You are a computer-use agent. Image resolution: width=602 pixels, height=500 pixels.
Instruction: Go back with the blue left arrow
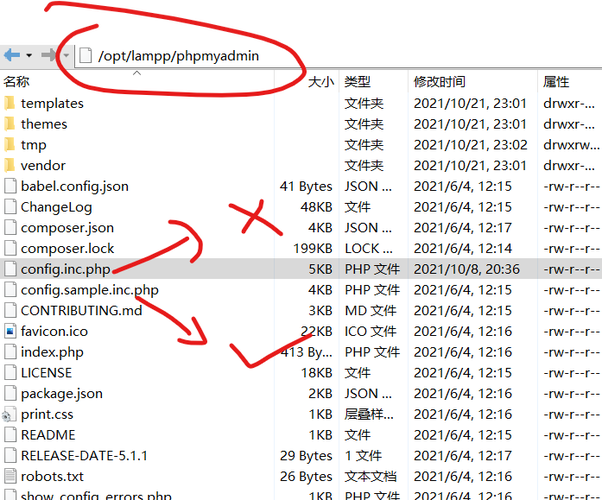point(12,55)
